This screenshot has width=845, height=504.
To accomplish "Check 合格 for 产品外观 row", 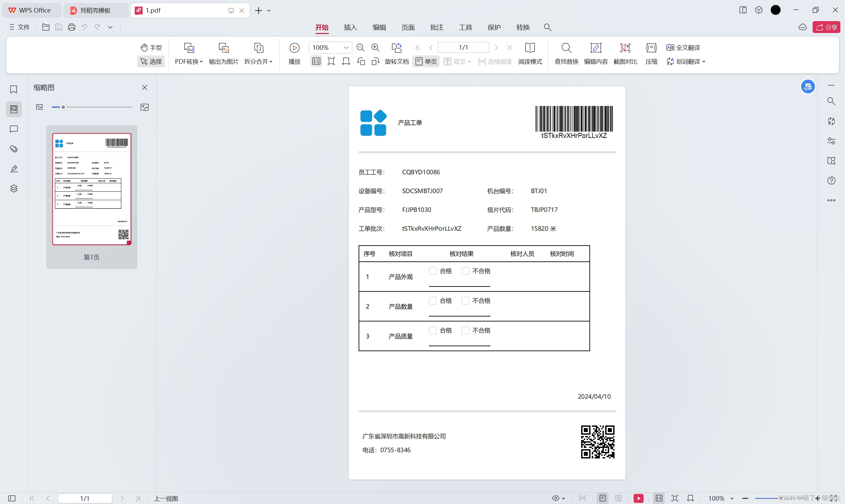I will click(x=433, y=271).
